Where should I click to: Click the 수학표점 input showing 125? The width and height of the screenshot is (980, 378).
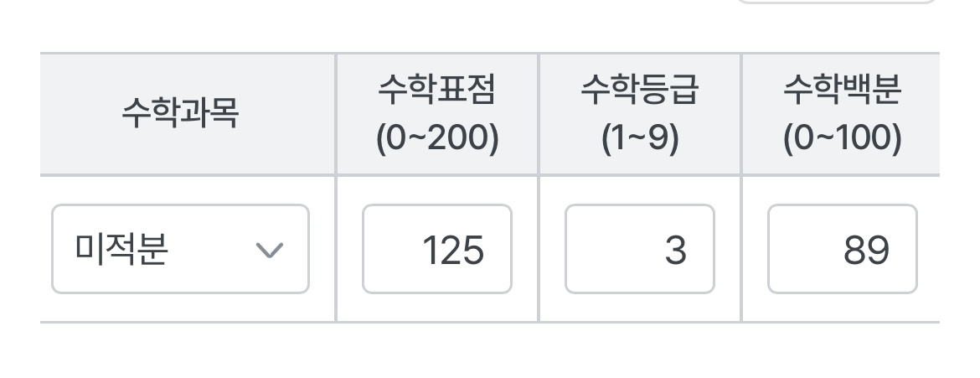(436, 249)
